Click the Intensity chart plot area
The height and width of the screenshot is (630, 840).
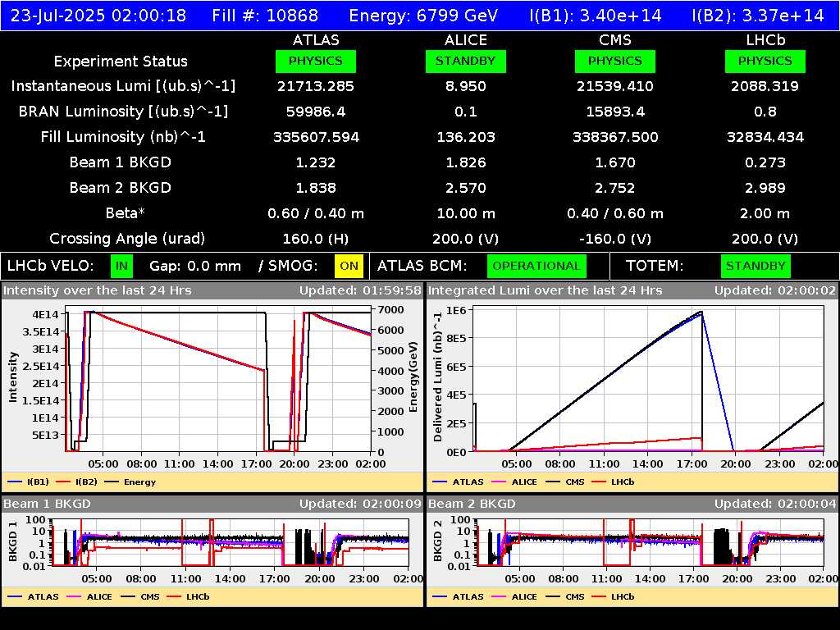(x=218, y=379)
